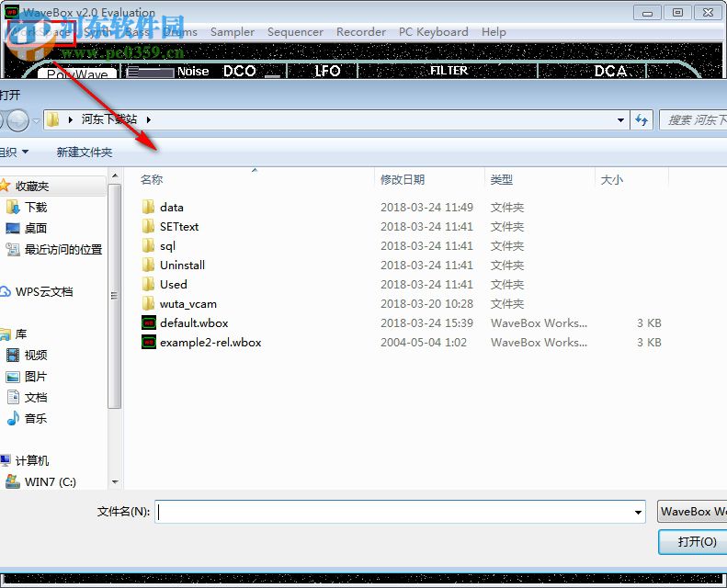Click the 打开(O) button
The height and width of the screenshot is (588, 727).
pos(693,542)
